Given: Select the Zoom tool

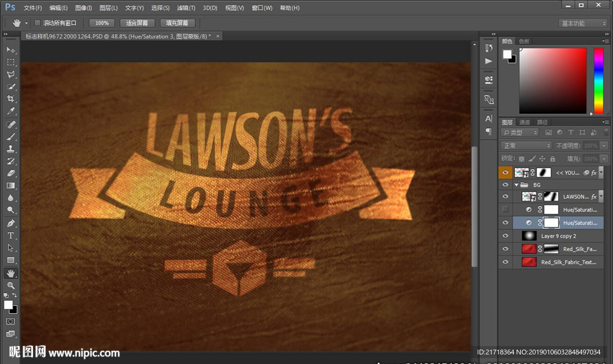Looking at the screenshot, I should pyautogui.click(x=11, y=286).
